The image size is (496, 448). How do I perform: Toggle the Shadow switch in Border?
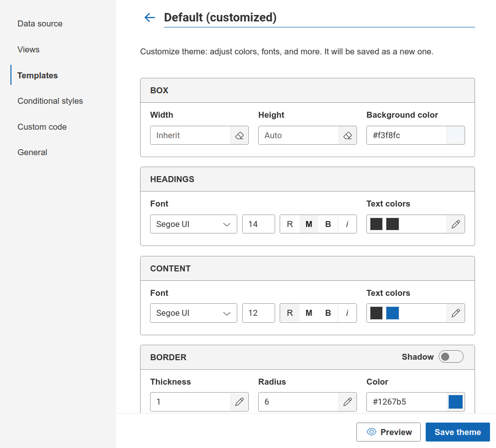[451, 357]
